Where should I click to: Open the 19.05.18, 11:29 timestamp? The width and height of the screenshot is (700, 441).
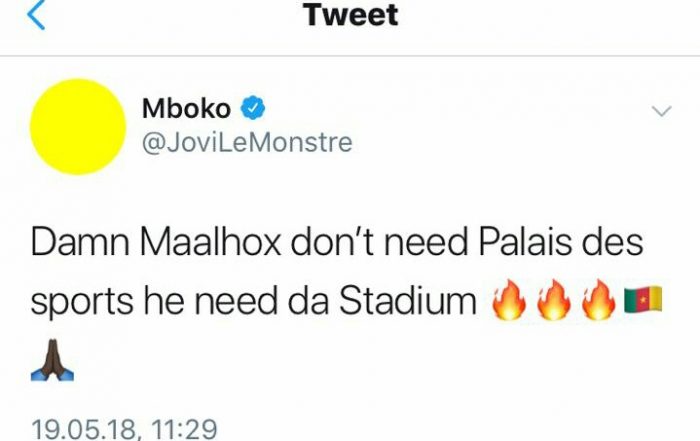click(x=125, y=430)
